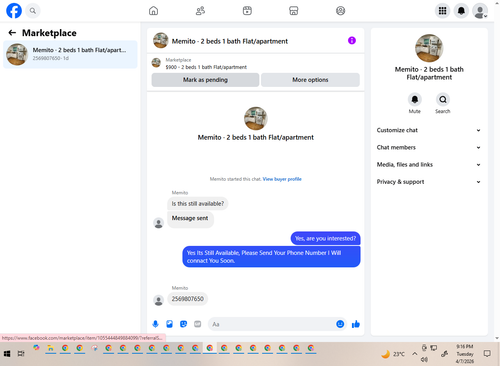The width and height of the screenshot is (500, 366).
Task: Search in conversation using magnifier icon
Action: tap(443, 99)
